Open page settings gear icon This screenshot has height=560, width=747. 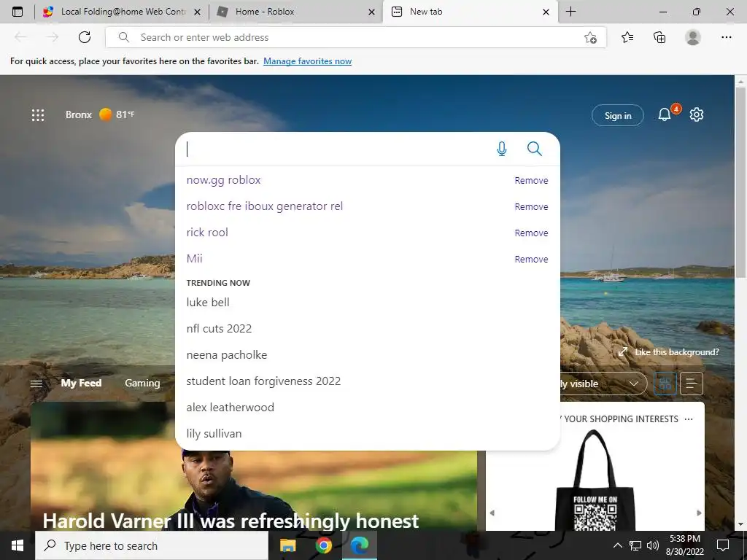click(x=697, y=114)
